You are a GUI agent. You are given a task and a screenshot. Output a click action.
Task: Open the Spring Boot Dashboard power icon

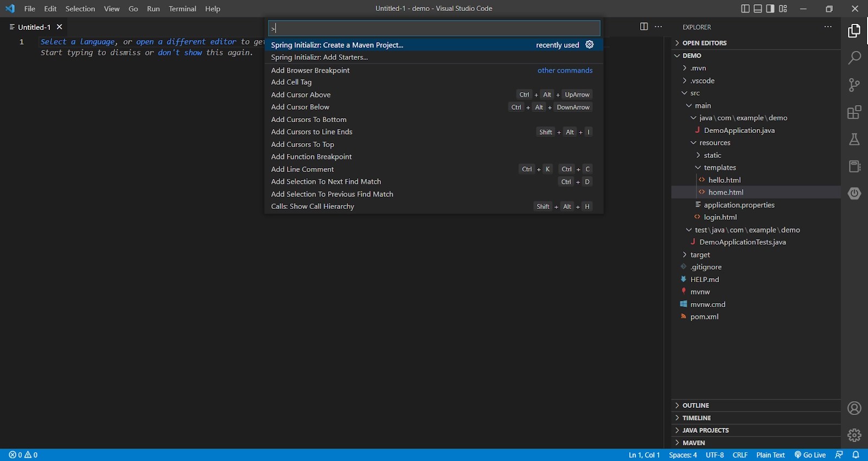click(x=854, y=193)
